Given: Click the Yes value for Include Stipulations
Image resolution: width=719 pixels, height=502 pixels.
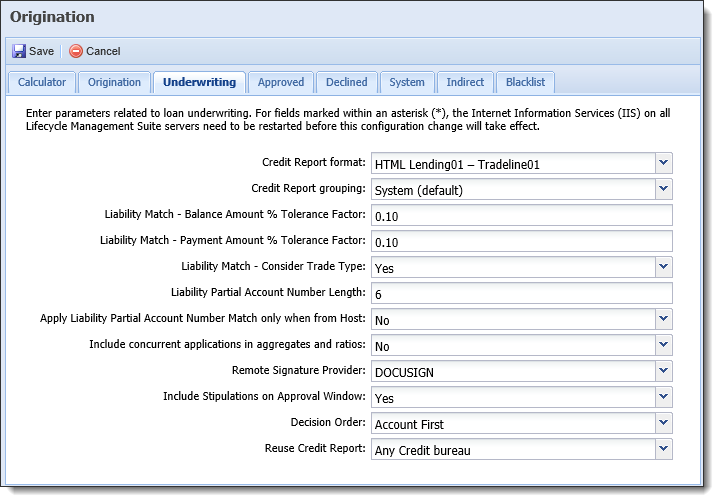Looking at the screenshot, I should [384, 399].
